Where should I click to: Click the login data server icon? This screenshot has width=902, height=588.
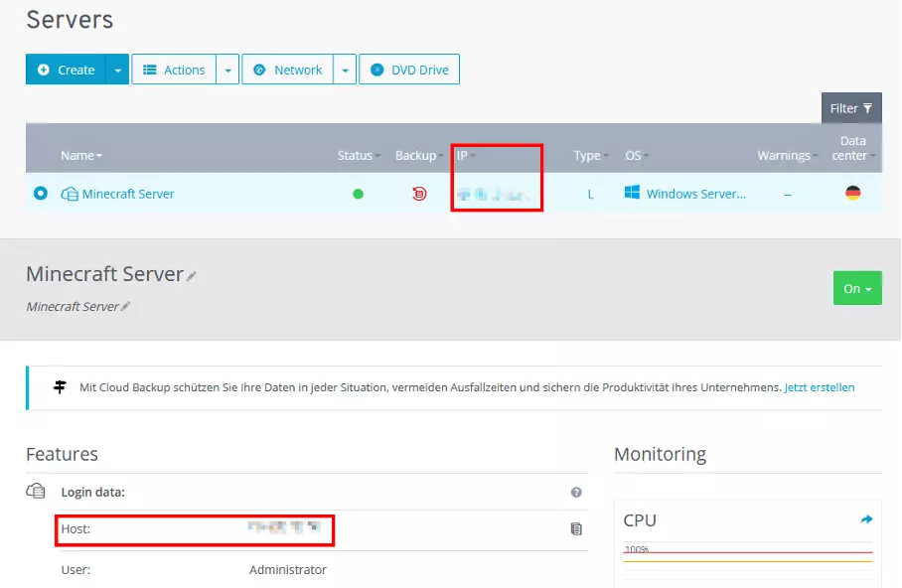click(x=36, y=491)
